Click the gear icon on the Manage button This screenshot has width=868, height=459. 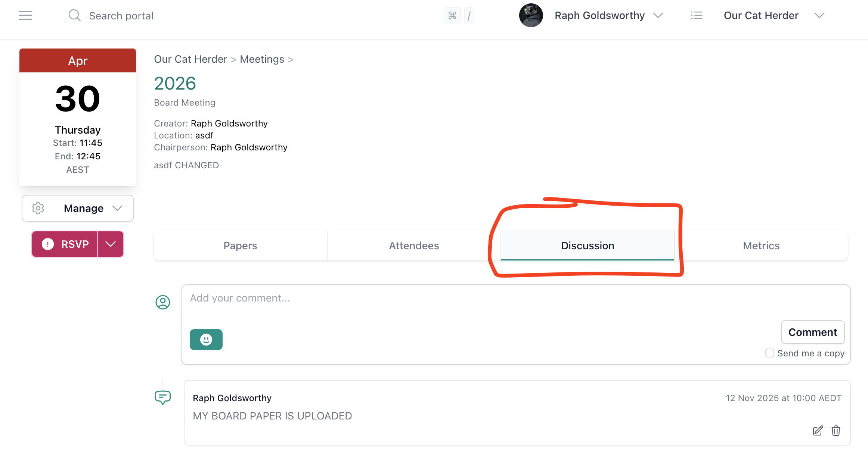point(38,208)
